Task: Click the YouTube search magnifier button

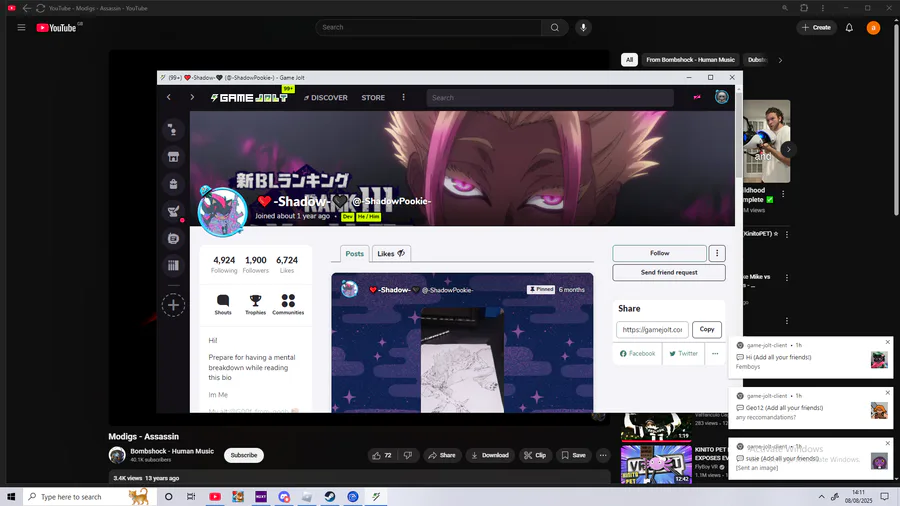Action: pyautogui.click(x=554, y=28)
